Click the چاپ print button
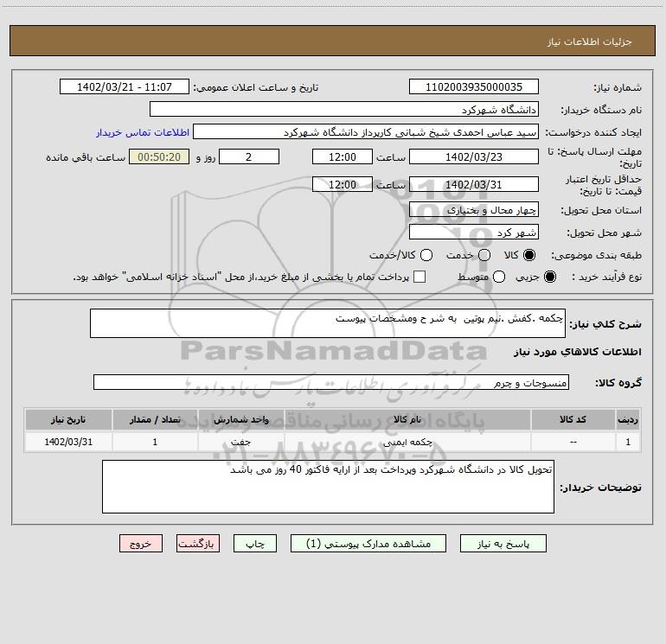The height and width of the screenshot is (644, 666). click(255, 544)
